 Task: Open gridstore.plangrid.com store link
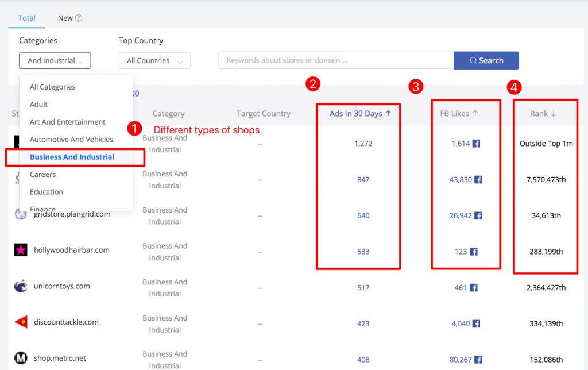(x=72, y=214)
